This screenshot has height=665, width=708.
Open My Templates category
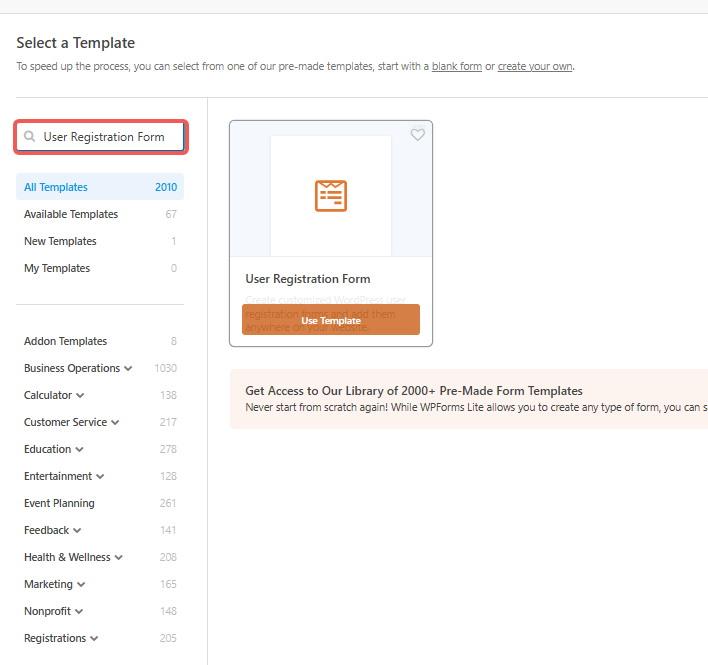pos(57,268)
